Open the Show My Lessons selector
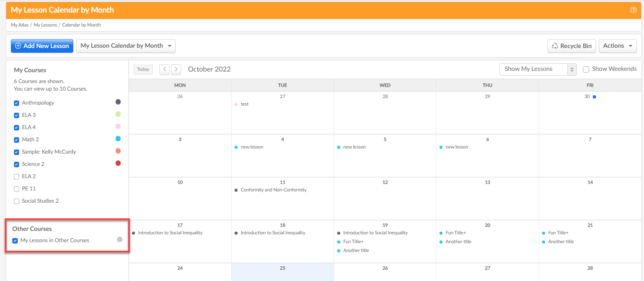Image resolution: width=644 pixels, height=281 pixels. (538, 69)
